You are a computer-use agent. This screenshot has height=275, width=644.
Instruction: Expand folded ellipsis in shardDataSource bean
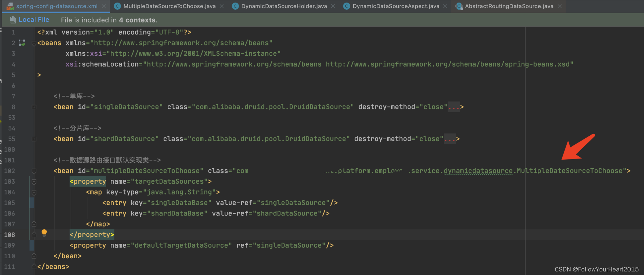(x=450, y=139)
